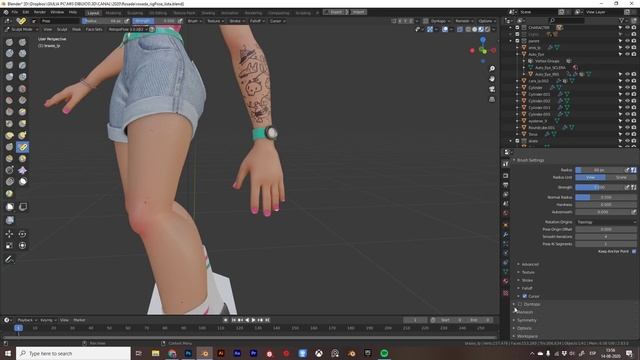The image size is (640, 360).
Task: Open the Face Sets menu
Action: click(x=94, y=29)
